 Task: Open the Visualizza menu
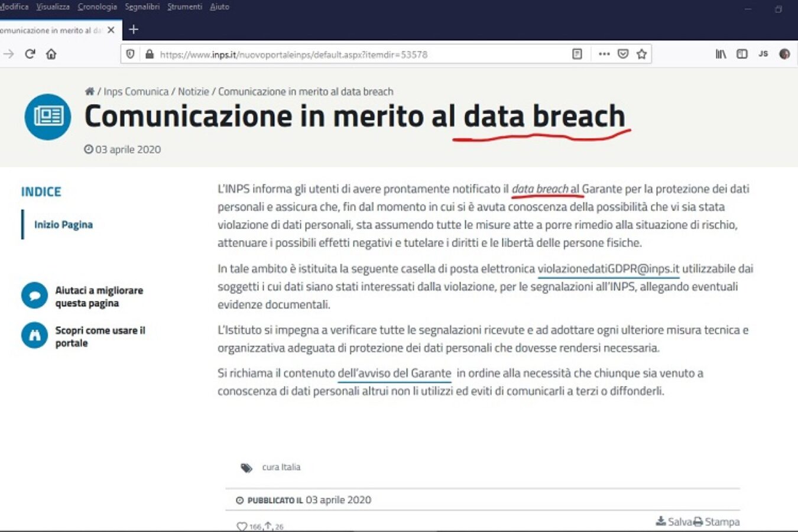pyautogui.click(x=53, y=7)
